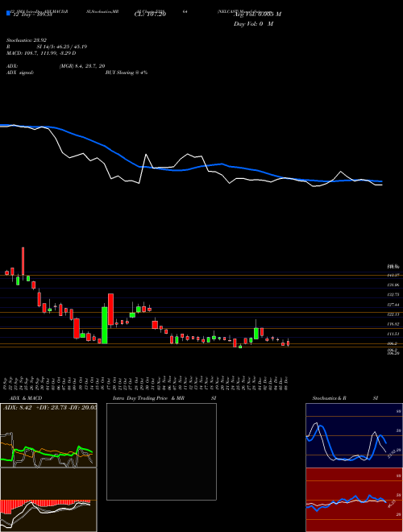Viewport: 403px width, 532px height.
Task: Click the green line in the ADX panel
Action: pyautogui.click(x=48, y=454)
